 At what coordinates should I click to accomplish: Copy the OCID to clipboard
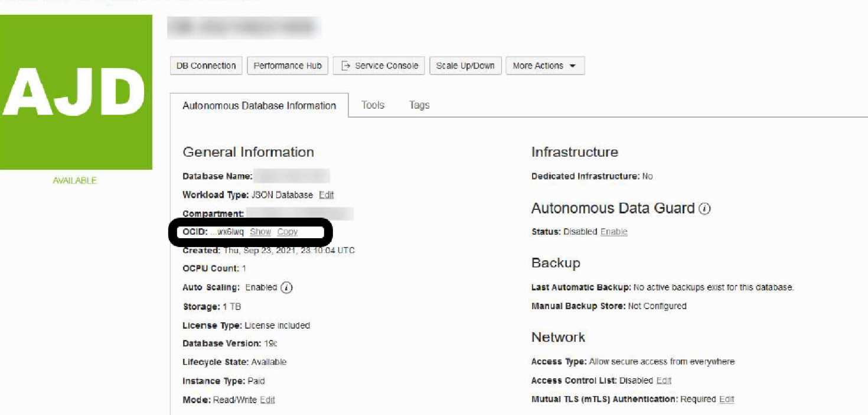[288, 232]
